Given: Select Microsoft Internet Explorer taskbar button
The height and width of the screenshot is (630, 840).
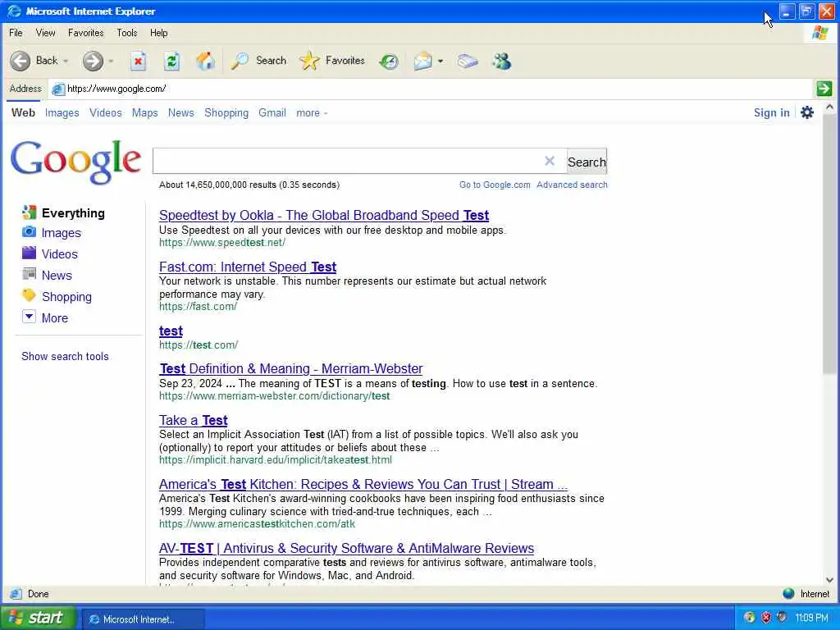Looking at the screenshot, I should click(143, 619).
